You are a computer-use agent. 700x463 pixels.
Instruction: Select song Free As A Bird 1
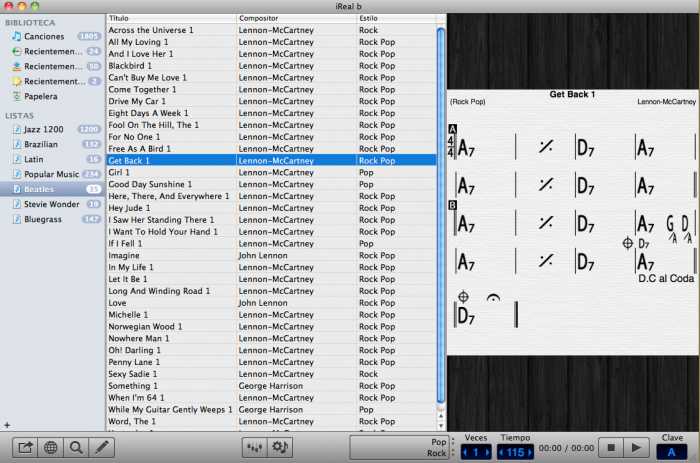click(271, 149)
